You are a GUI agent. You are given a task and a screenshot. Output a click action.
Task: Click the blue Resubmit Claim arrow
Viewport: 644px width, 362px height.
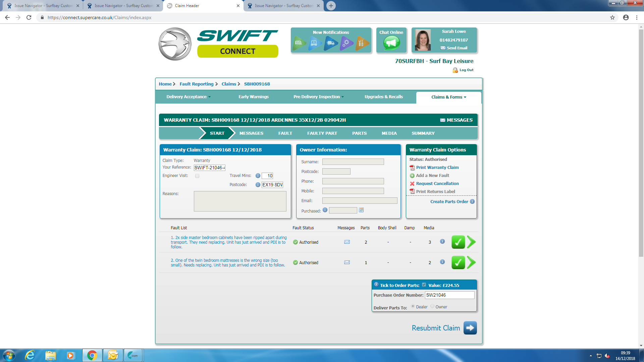470,328
